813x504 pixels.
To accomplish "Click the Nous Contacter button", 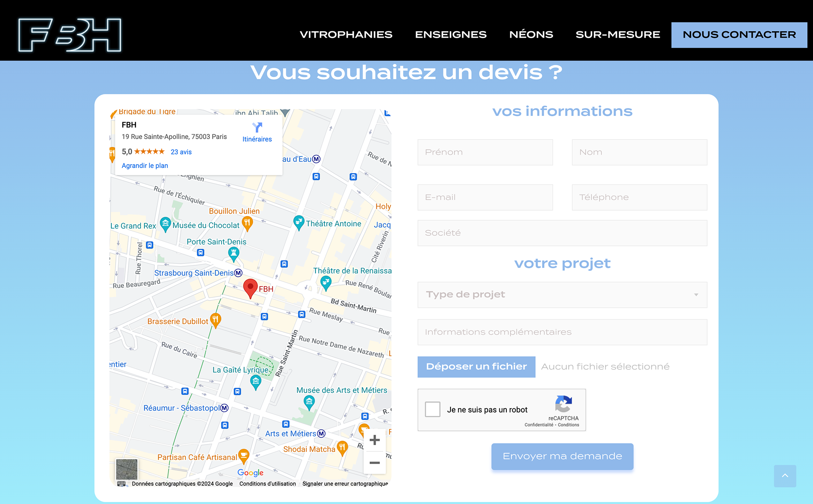I will [739, 35].
